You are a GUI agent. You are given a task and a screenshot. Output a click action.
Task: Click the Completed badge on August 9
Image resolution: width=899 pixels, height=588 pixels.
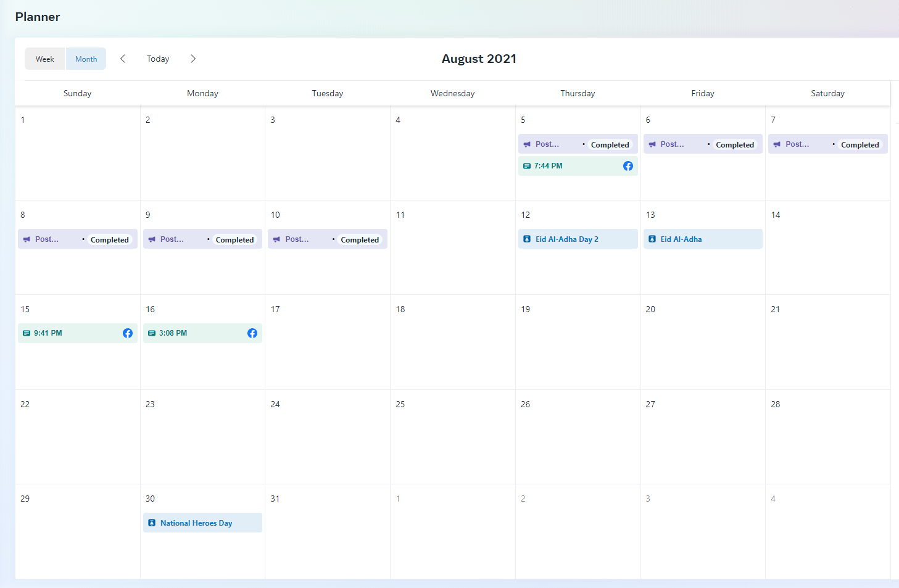234,240
